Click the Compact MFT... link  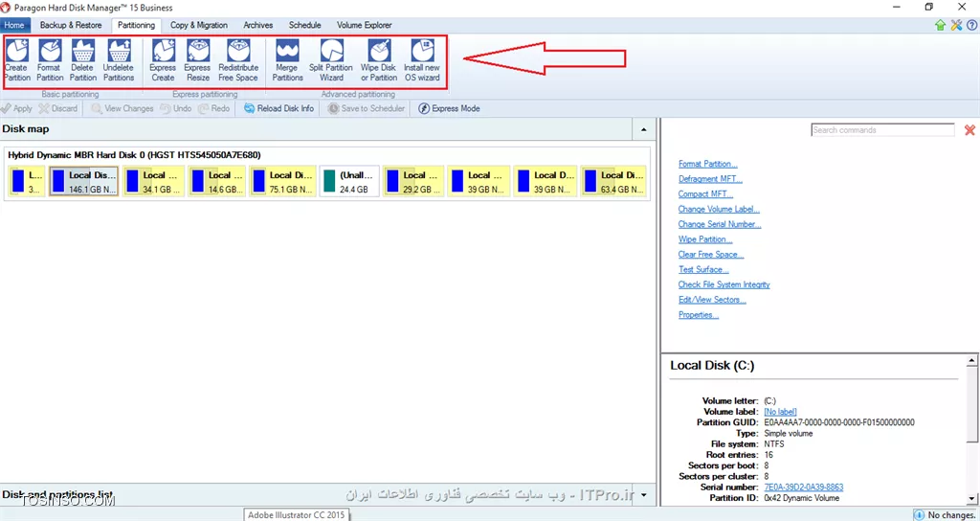[x=705, y=193]
